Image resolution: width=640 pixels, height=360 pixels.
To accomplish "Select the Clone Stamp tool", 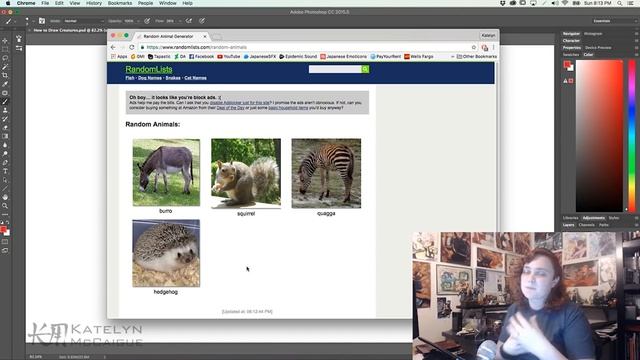I will (5, 110).
